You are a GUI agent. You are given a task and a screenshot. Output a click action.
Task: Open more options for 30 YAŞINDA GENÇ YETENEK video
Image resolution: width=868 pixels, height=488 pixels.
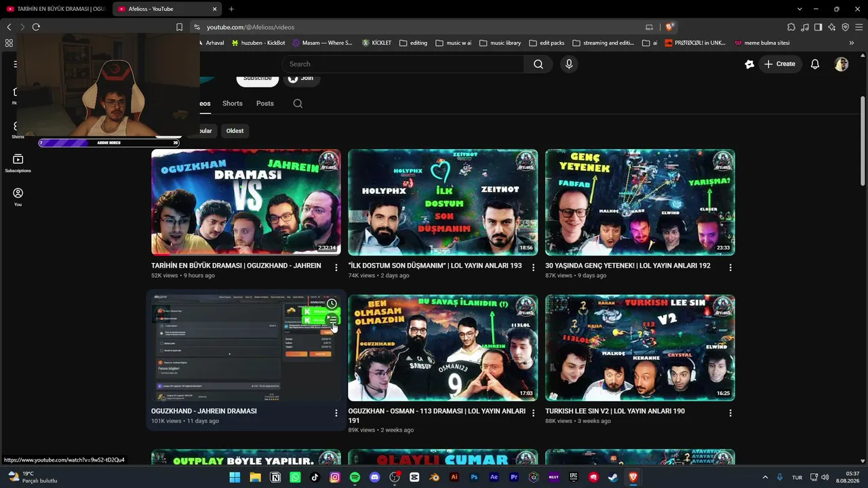pyautogui.click(x=730, y=268)
